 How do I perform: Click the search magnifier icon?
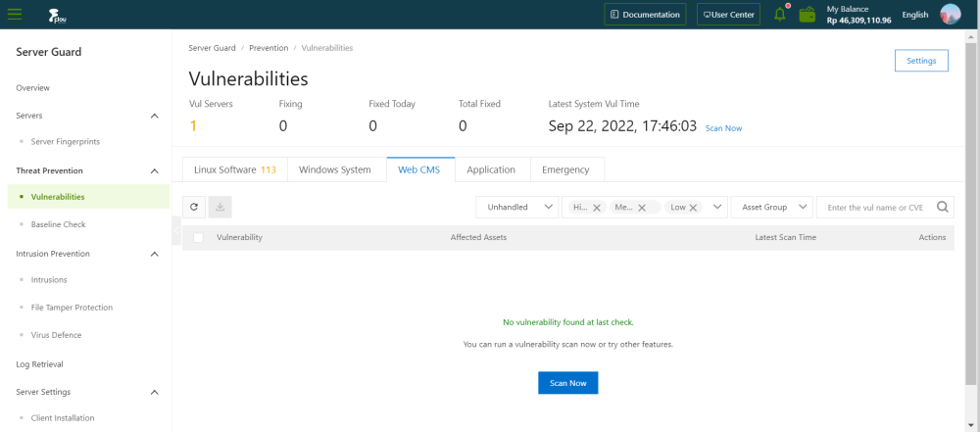click(943, 207)
